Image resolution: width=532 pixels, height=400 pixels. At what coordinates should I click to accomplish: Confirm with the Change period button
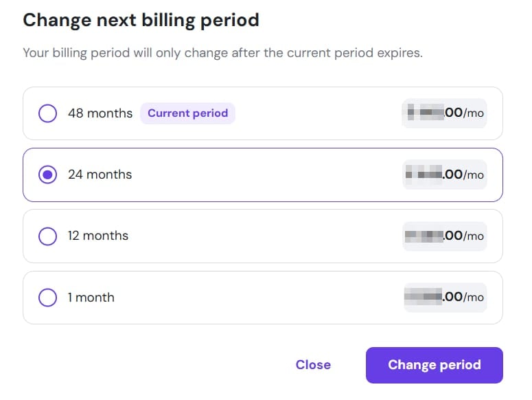[434, 365]
